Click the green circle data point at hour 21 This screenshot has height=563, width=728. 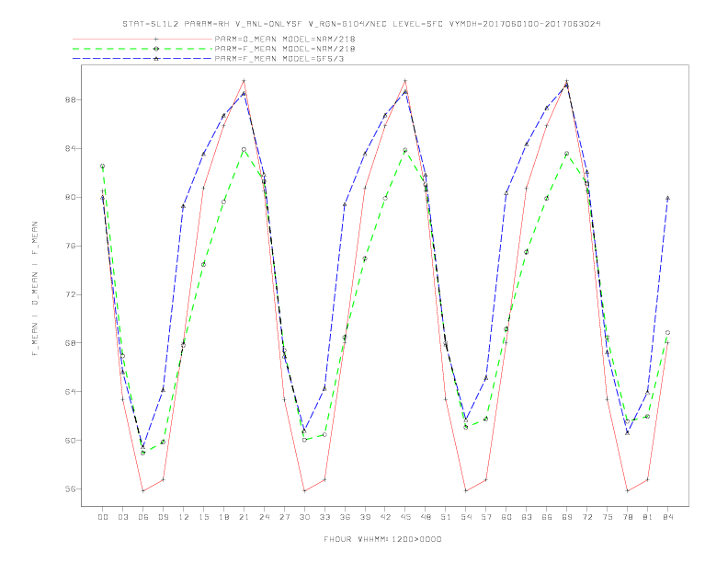point(244,149)
